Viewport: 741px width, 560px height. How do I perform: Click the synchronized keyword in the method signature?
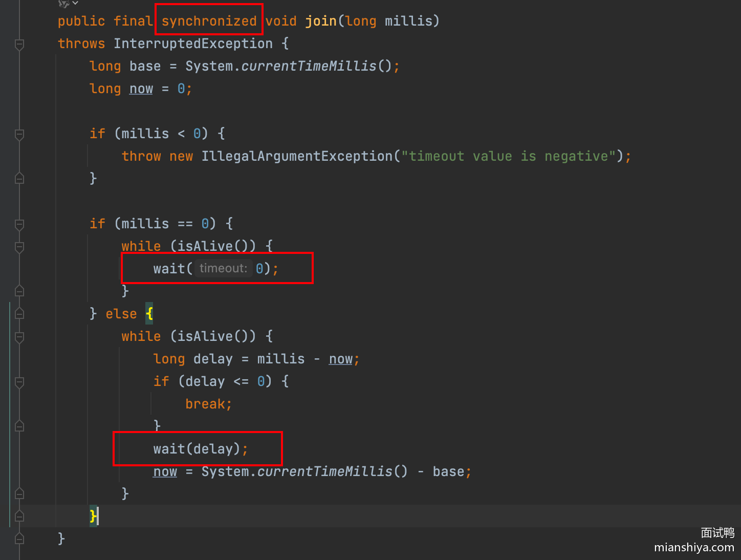pos(209,21)
